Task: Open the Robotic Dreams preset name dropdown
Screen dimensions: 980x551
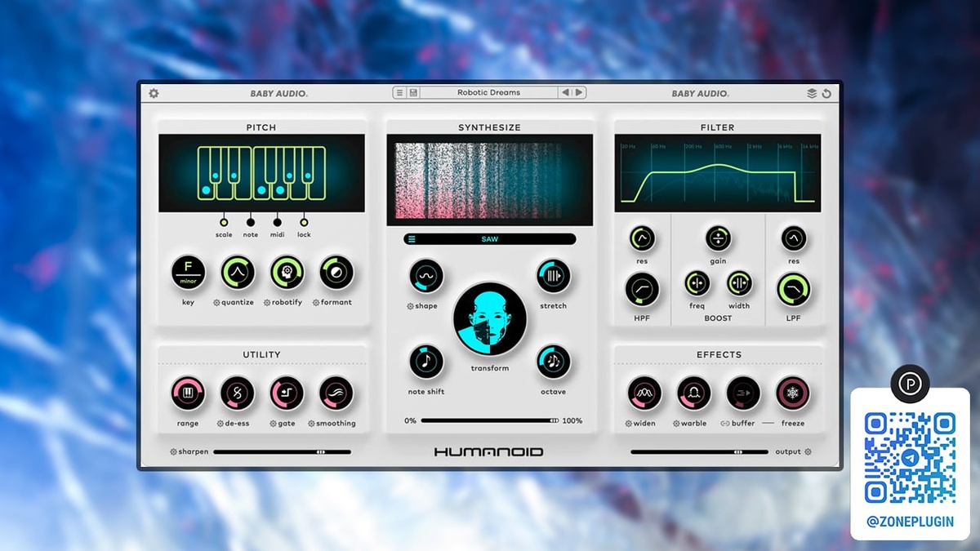Action: click(488, 93)
